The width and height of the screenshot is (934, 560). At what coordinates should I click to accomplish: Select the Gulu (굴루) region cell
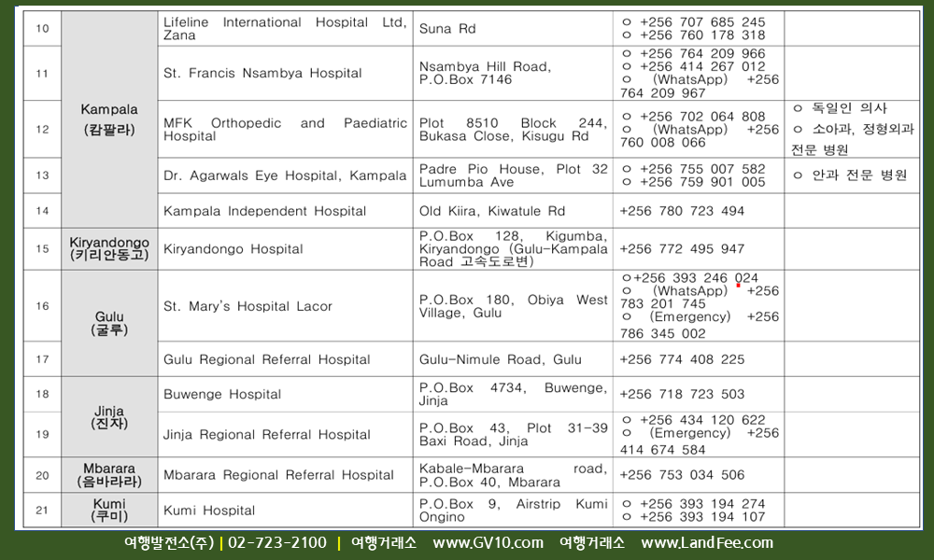[x=109, y=323]
